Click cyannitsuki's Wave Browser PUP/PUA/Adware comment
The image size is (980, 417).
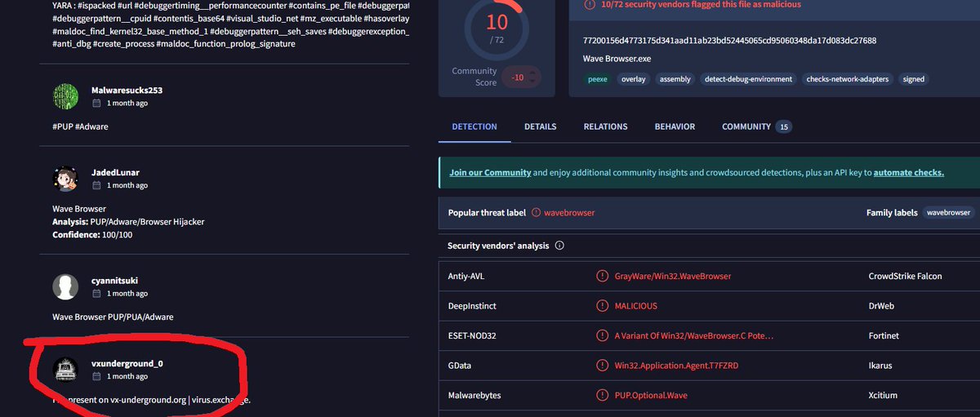click(x=113, y=317)
